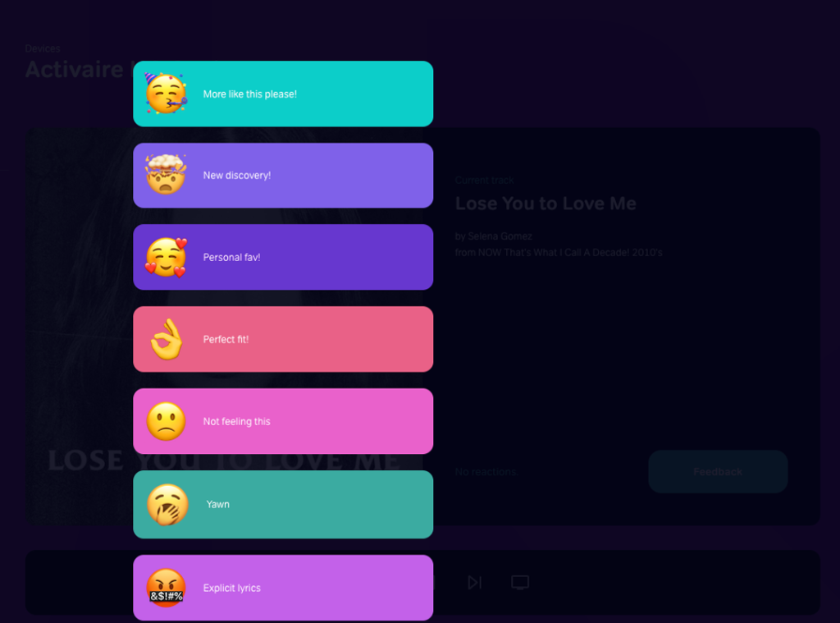Choose the 'Perfect fit!' reaction

click(283, 339)
